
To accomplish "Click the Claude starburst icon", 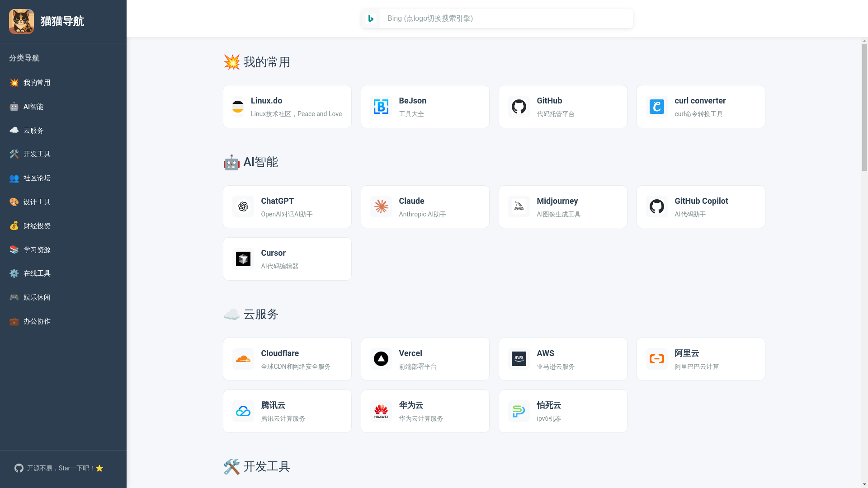I will 381,206.
